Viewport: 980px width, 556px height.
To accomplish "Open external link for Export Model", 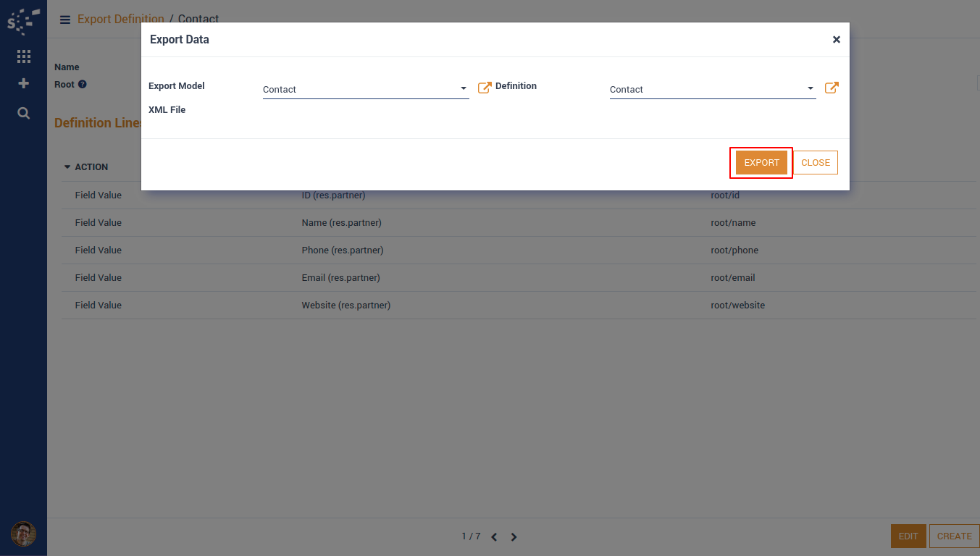I will (485, 88).
